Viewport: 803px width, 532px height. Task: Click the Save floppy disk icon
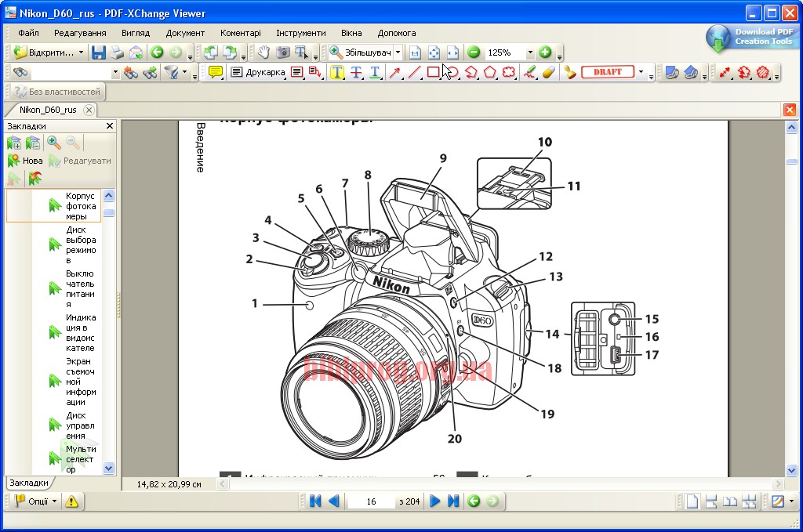(x=98, y=52)
